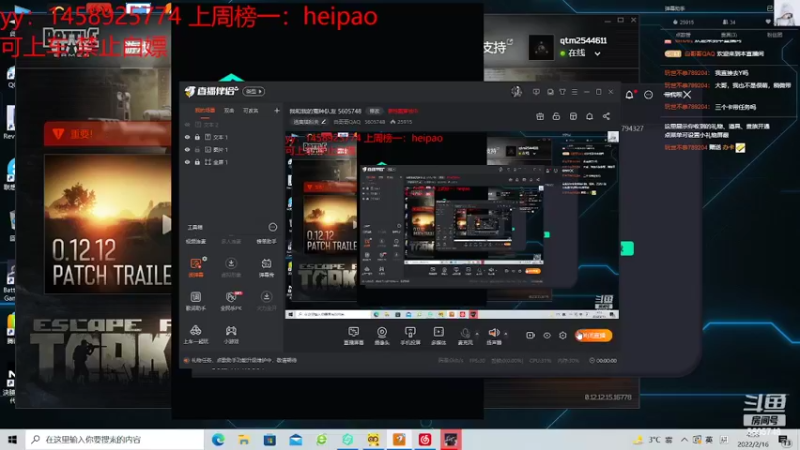
Task: Open NetEase Music red icon in taskbar
Action: (424, 439)
